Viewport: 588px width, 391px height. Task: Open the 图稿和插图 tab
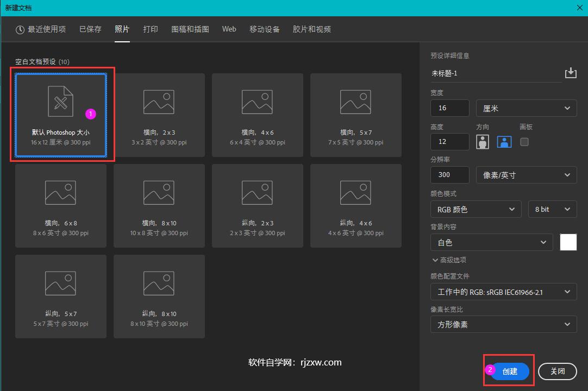190,29
